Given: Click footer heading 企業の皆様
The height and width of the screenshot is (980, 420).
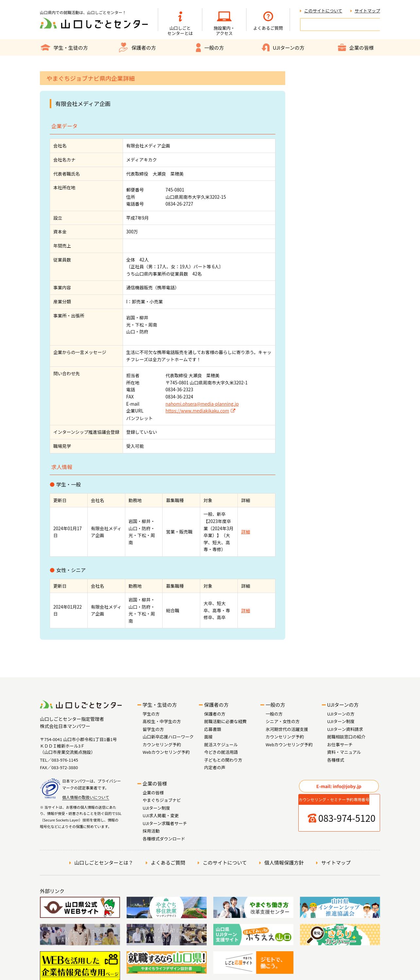Looking at the screenshot, I should pyautogui.click(x=155, y=784).
